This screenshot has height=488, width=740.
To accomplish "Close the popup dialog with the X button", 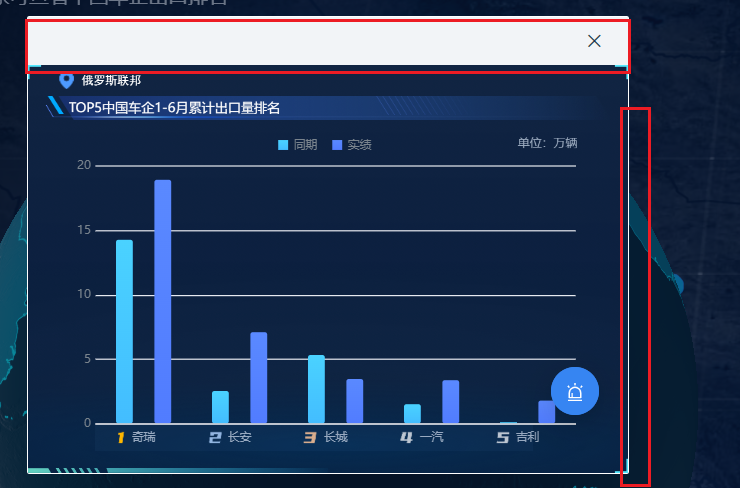I will tap(594, 41).
